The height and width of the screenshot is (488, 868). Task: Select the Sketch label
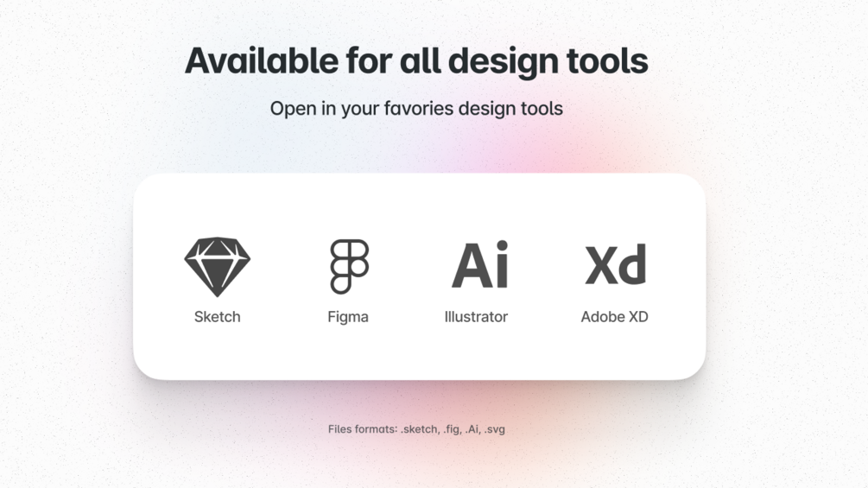pos(217,316)
